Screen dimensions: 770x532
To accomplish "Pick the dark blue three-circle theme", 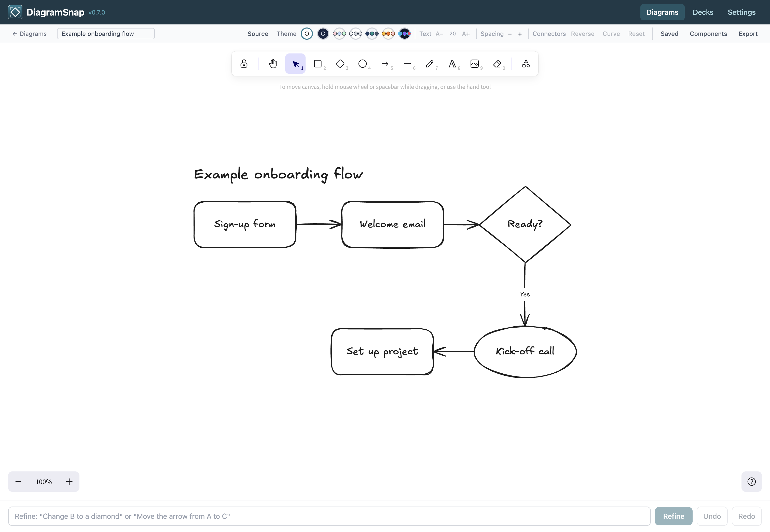I will click(x=372, y=34).
